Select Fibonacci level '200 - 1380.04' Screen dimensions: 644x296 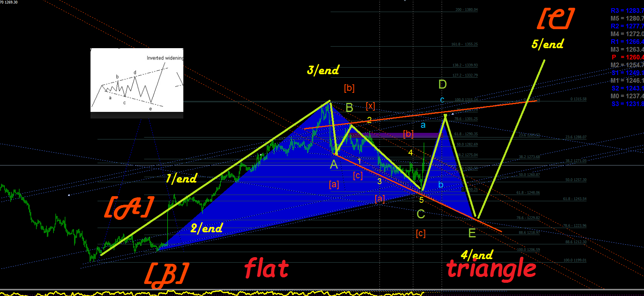tap(466, 10)
